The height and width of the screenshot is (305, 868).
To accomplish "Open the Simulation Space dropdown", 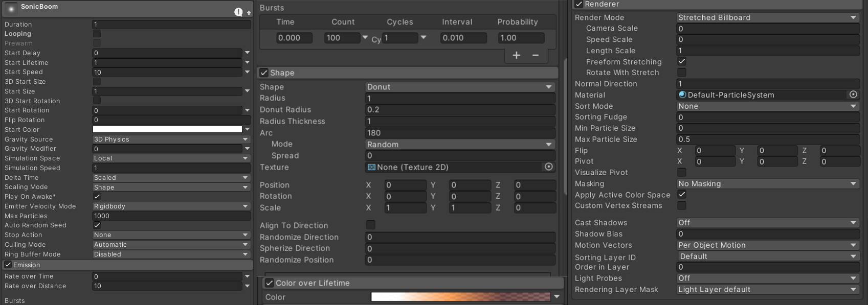I will pos(171,158).
